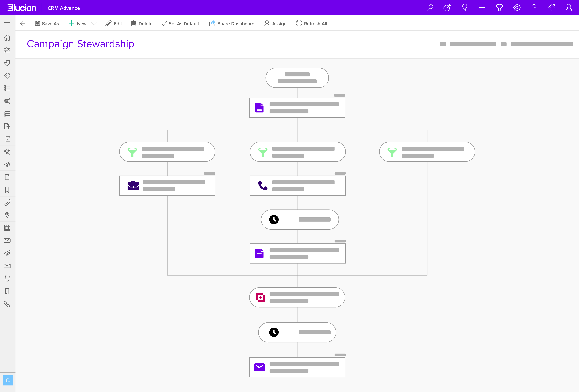Click the Assign button

[275, 23]
